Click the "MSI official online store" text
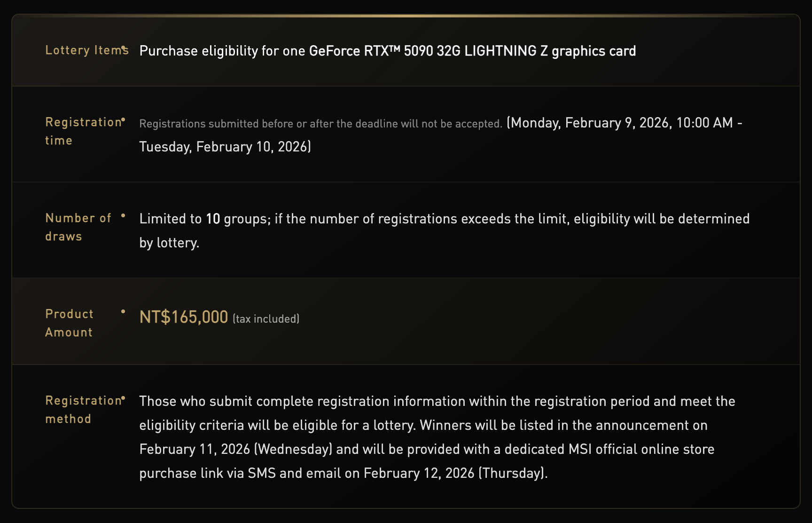Screen dimensions: 812x523 tap(641, 449)
